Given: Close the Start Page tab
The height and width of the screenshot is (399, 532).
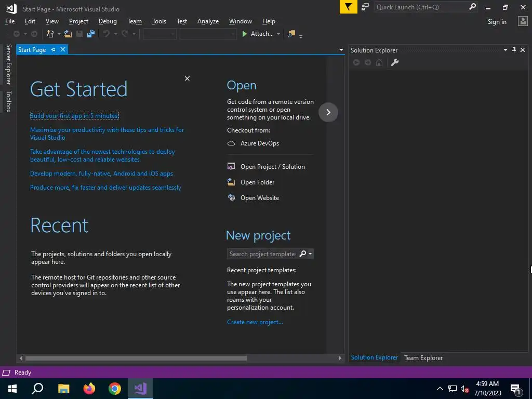Looking at the screenshot, I should pos(63,49).
